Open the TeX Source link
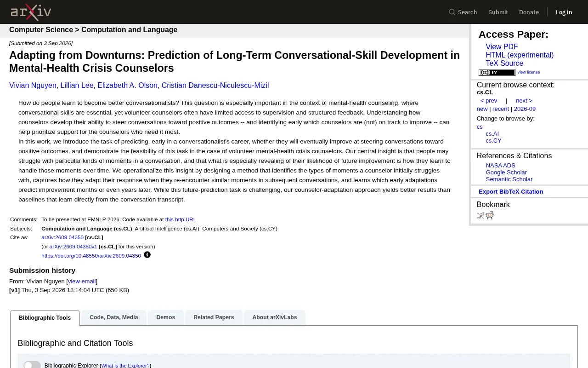 (504, 63)
